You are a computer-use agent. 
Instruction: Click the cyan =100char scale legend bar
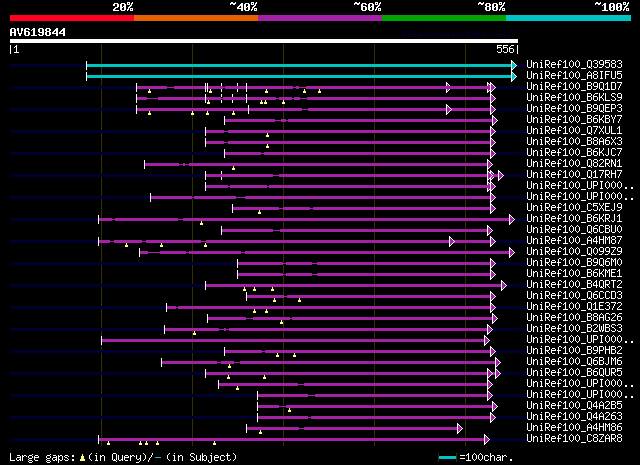[448, 457]
